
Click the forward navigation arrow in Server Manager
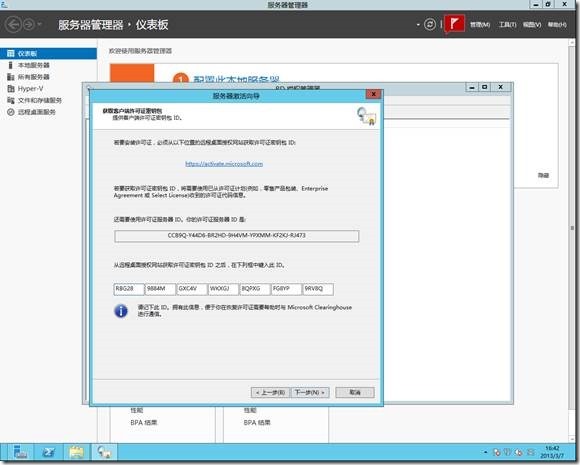28,25
